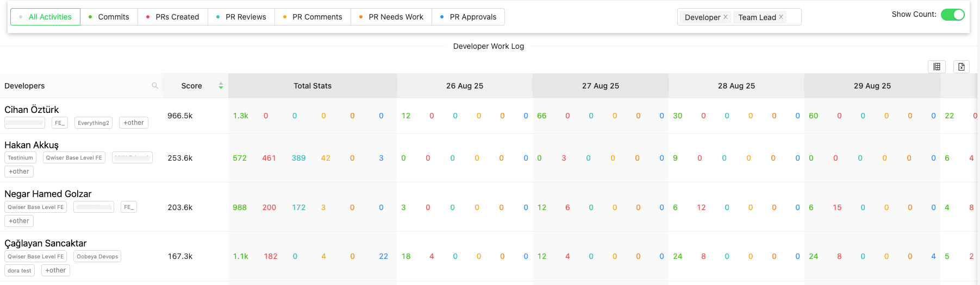Remove the Developer tag from role filter
Screen dimensions: 980x285
coord(725,17)
